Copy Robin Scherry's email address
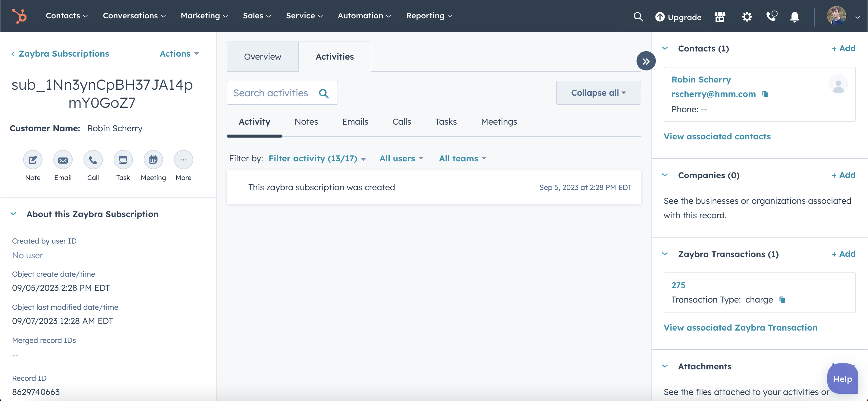868x401 pixels. click(765, 94)
